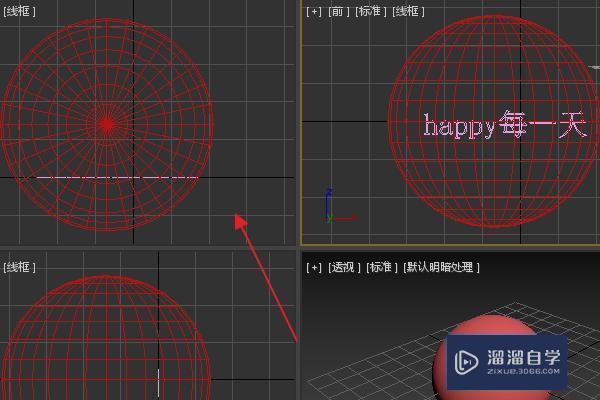Open the [线框] shading menu in the Front viewport

(408, 11)
